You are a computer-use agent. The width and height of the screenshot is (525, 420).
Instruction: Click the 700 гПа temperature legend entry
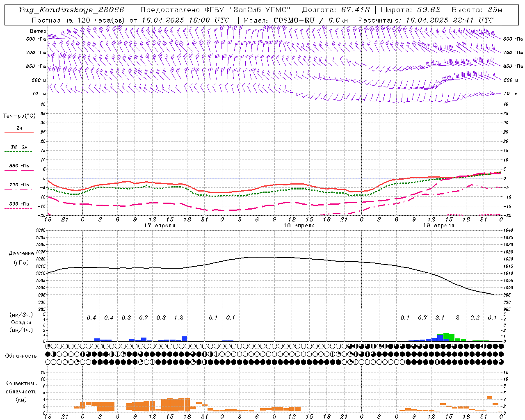coord(19,185)
